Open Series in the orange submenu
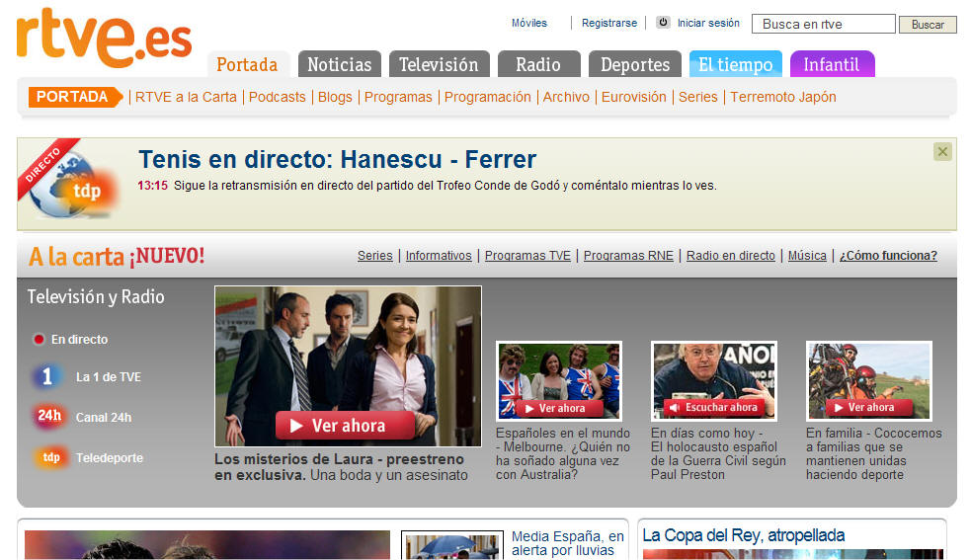 (x=698, y=97)
